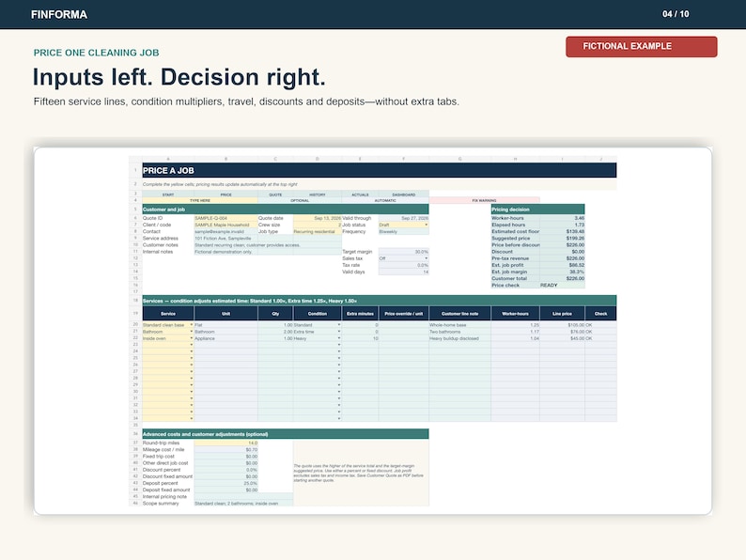746x560 pixels.
Task: Click the Price check READY status
Action: pos(563,285)
